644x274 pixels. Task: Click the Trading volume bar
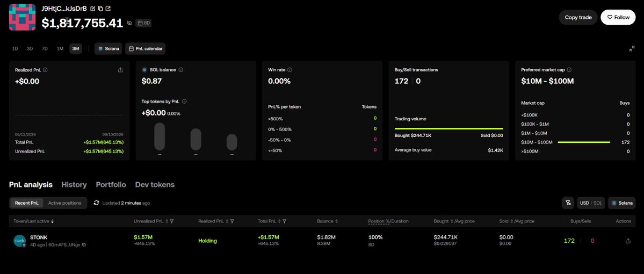[x=448, y=128]
